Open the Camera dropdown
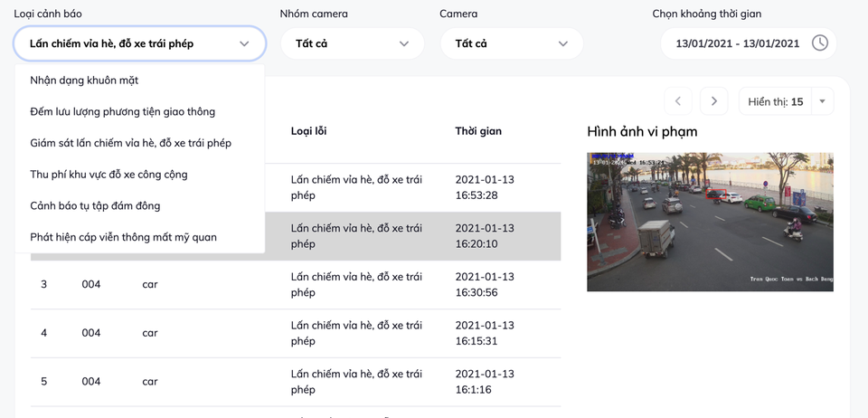868x418 pixels. coord(512,43)
